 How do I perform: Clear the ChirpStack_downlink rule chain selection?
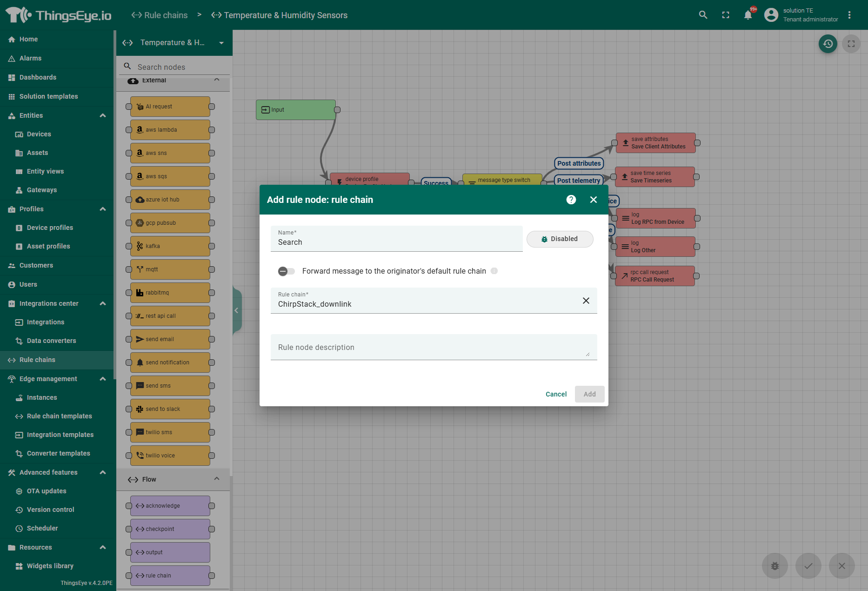pyautogui.click(x=586, y=301)
